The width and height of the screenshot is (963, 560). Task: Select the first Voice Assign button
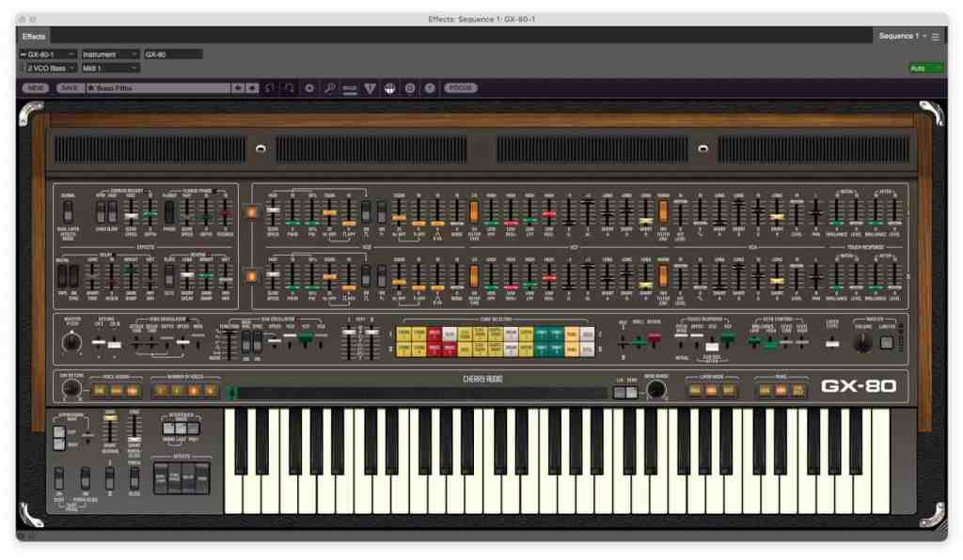pyautogui.click(x=100, y=390)
